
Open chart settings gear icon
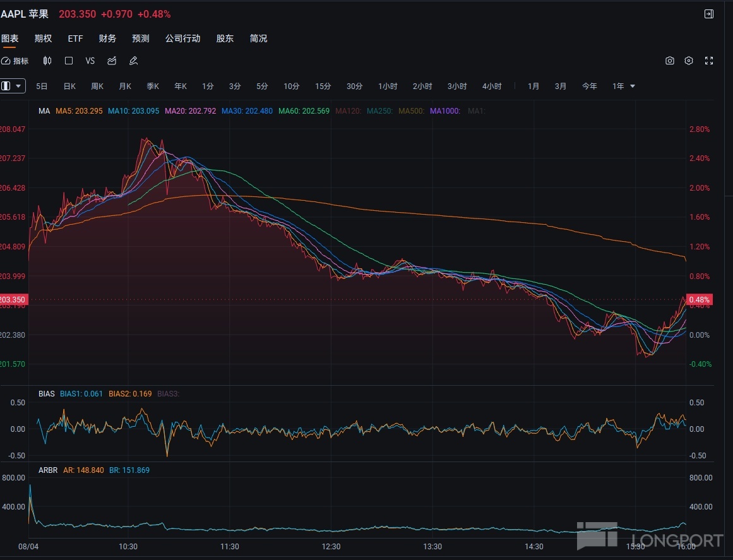coord(689,61)
